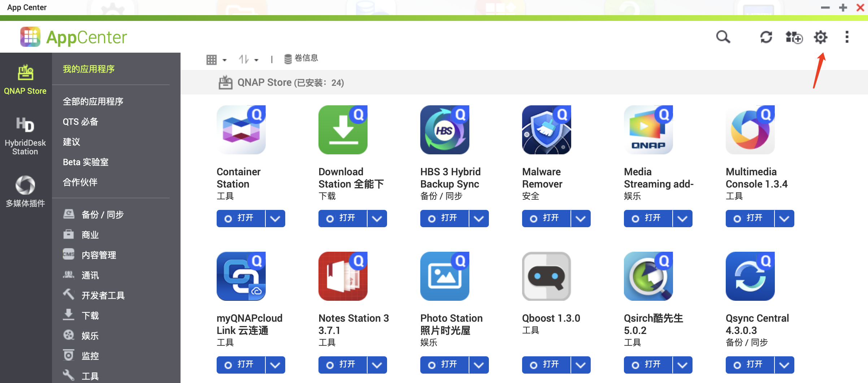Open the grid view mode dropdown
The height and width of the screenshot is (383, 868).
click(216, 60)
